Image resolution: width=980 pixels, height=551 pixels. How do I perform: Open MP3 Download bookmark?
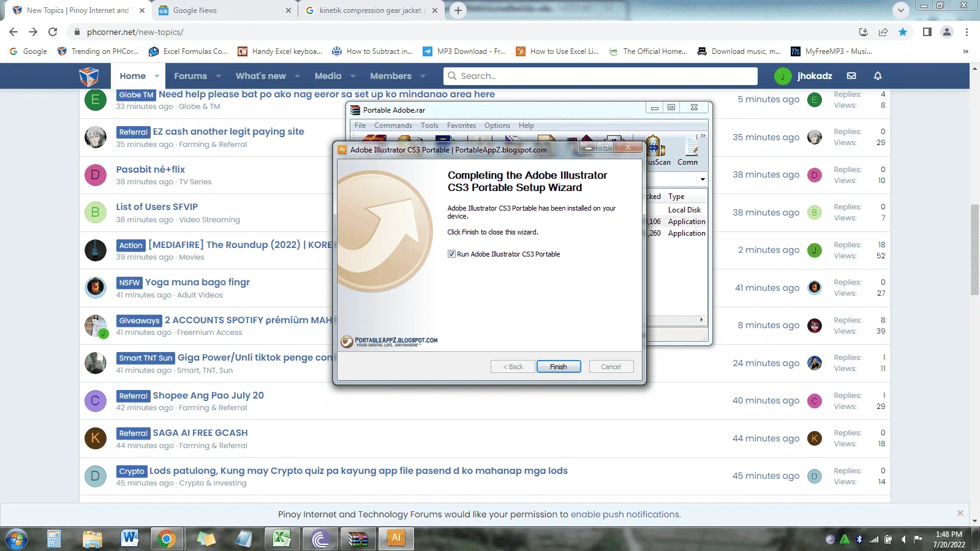[x=464, y=51]
